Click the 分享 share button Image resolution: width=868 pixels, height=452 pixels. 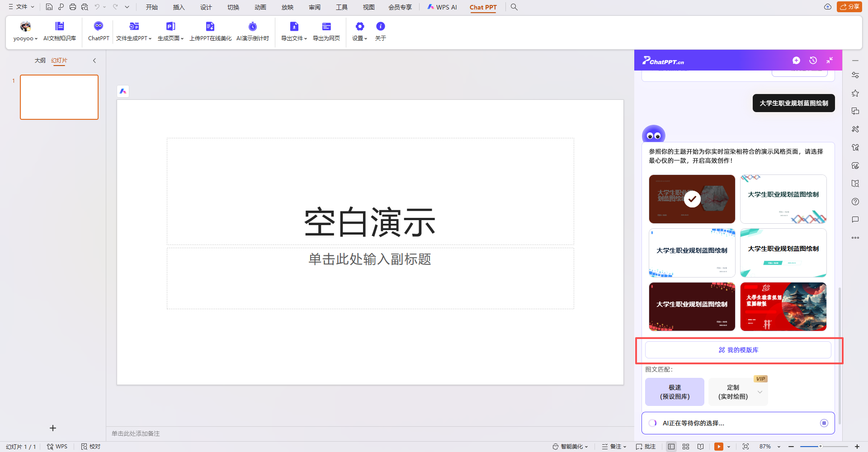pyautogui.click(x=849, y=7)
